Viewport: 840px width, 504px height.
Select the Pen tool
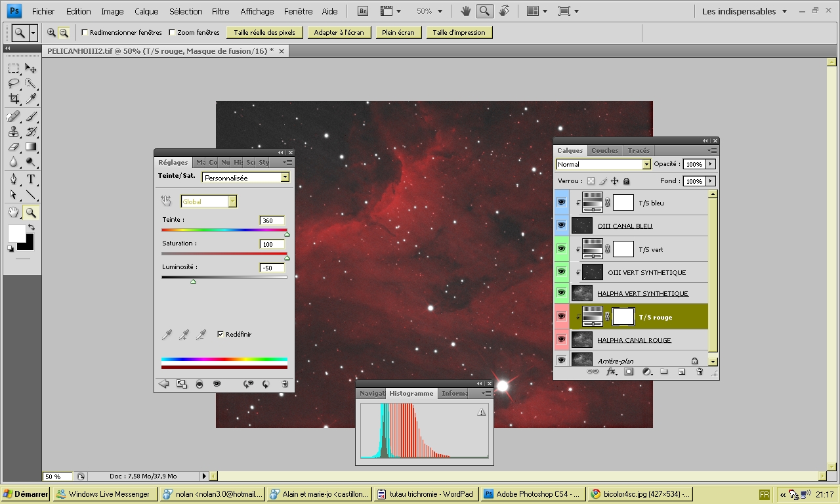coord(14,180)
